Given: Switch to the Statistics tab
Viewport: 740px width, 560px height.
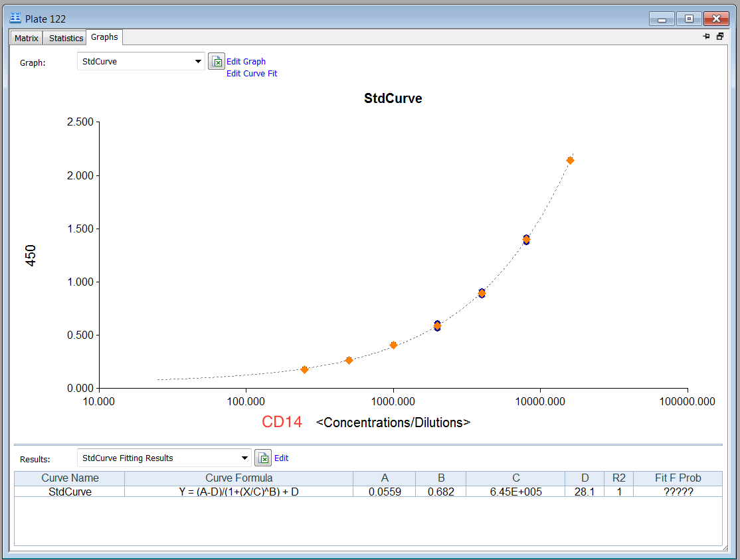Looking at the screenshot, I should (66, 39).
